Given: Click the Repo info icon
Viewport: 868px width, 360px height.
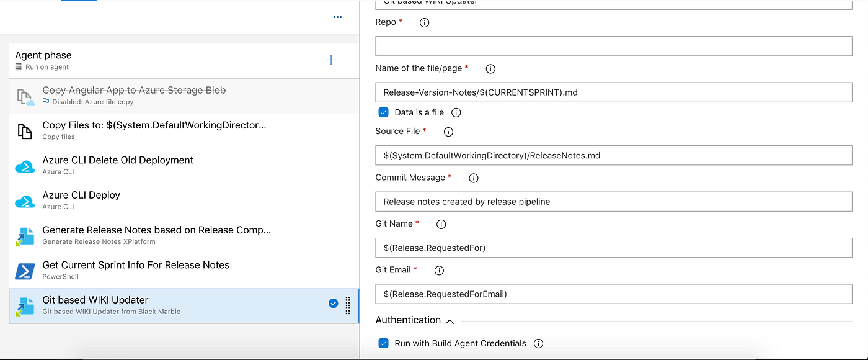Looking at the screenshot, I should 425,22.
